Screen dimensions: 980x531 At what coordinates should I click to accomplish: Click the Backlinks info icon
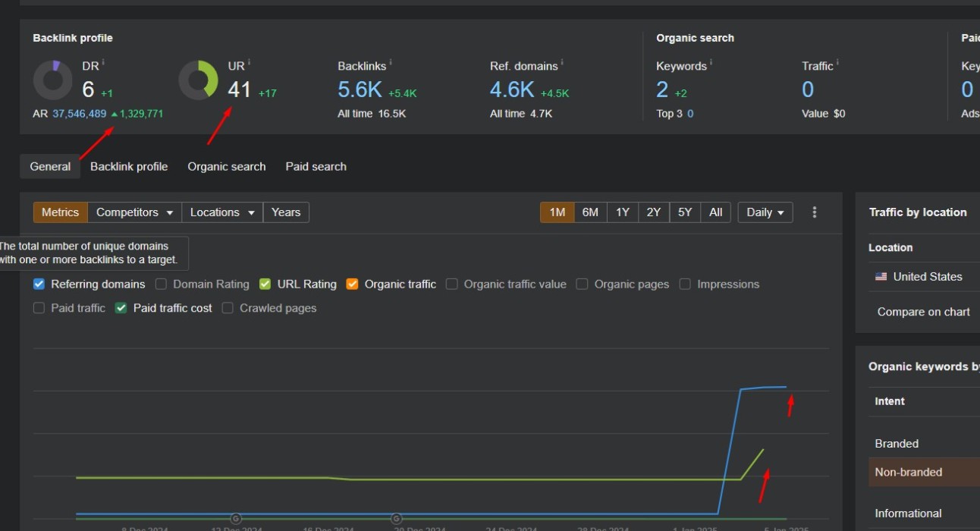(391, 62)
